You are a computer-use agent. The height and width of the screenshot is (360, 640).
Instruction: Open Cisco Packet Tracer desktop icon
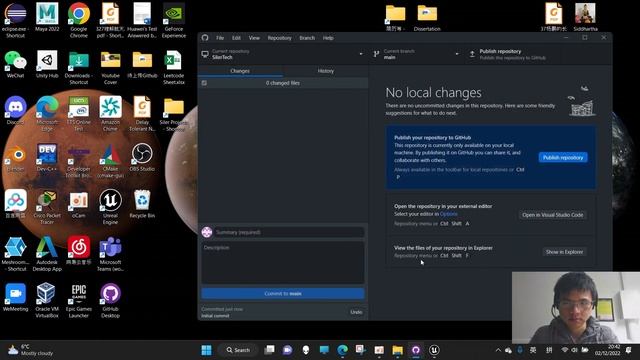point(47,207)
